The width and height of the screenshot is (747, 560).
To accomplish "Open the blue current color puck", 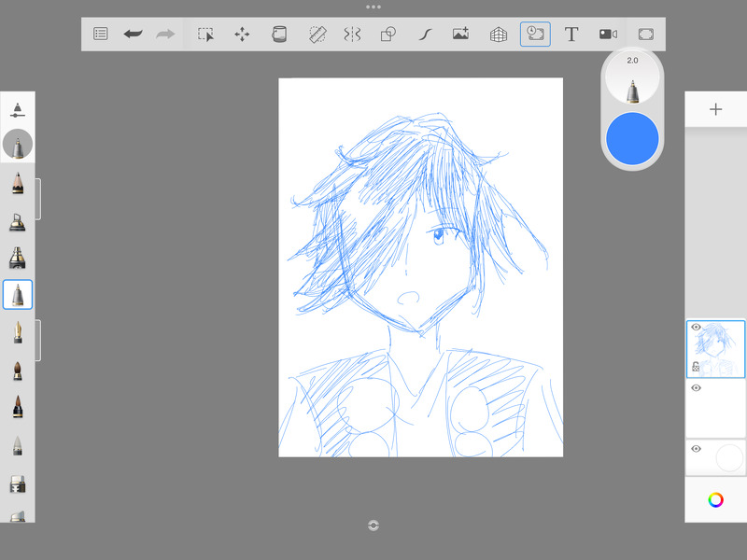I will point(632,138).
